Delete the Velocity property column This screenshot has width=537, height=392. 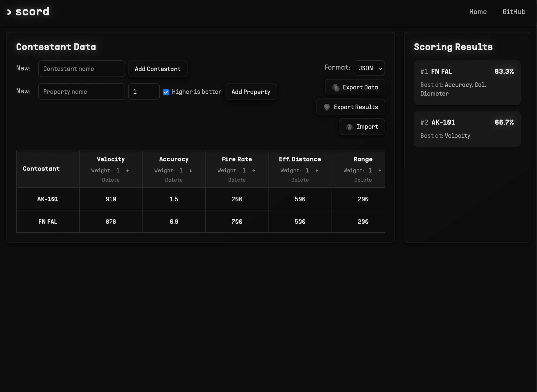111,180
